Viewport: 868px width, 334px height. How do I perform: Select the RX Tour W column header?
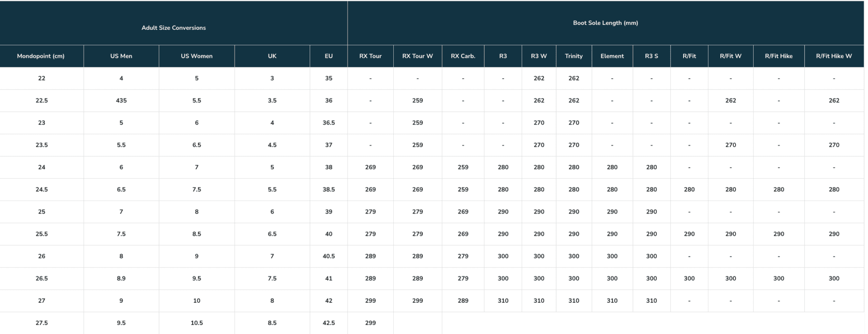point(418,56)
